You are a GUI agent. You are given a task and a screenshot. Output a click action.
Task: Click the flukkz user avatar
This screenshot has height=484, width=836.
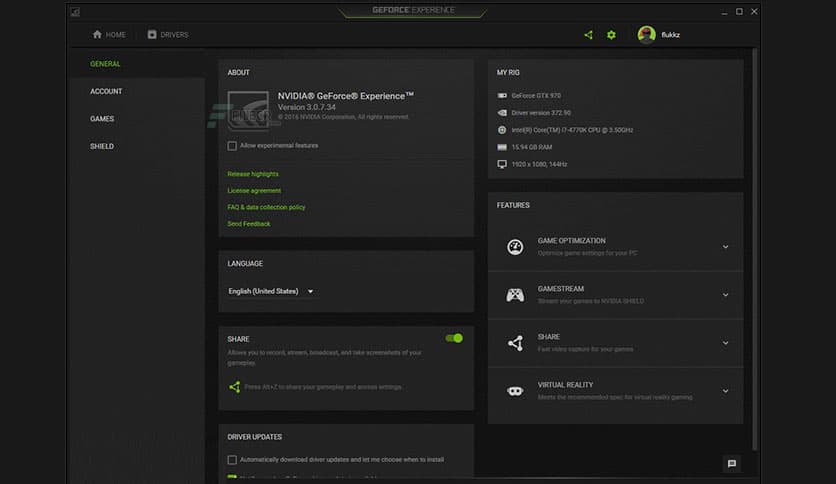pos(646,35)
